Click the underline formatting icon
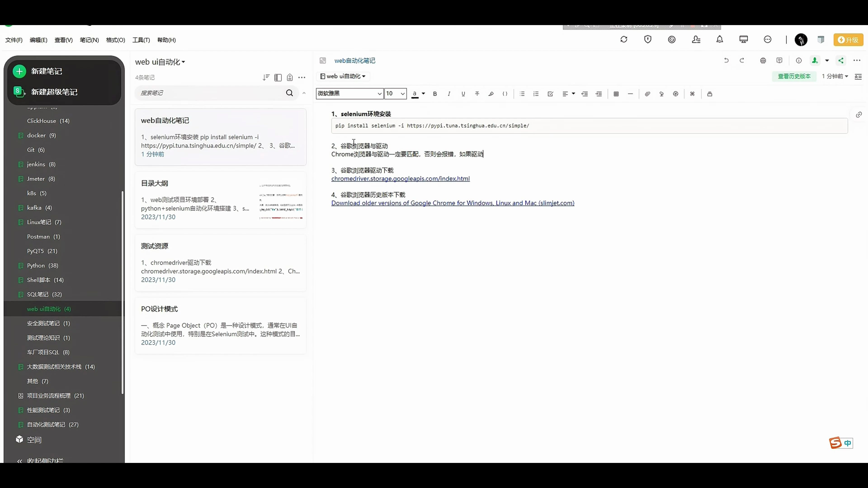Viewport: 868px width, 488px height. pyautogui.click(x=463, y=94)
